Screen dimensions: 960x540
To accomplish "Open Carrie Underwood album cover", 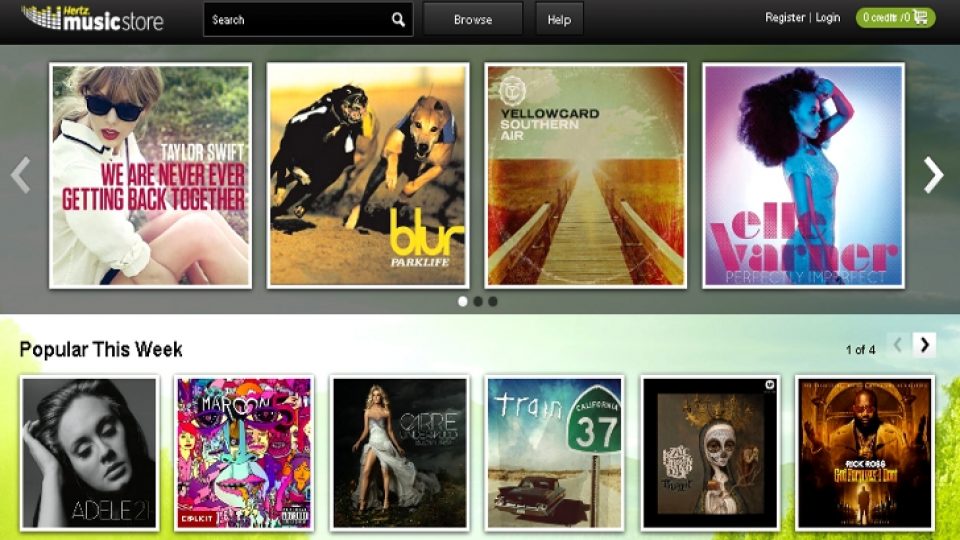I will (x=399, y=453).
